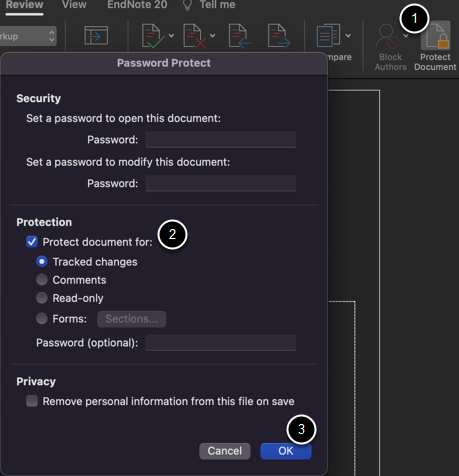This screenshot has height=476, width=459.
Task: Click the Tell me search text
Action: (x=217, y=5)
